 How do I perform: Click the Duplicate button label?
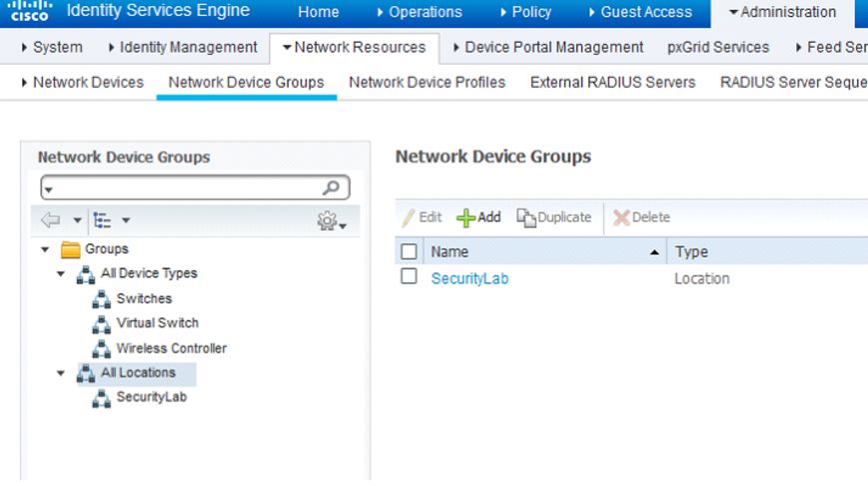(564, 218)
